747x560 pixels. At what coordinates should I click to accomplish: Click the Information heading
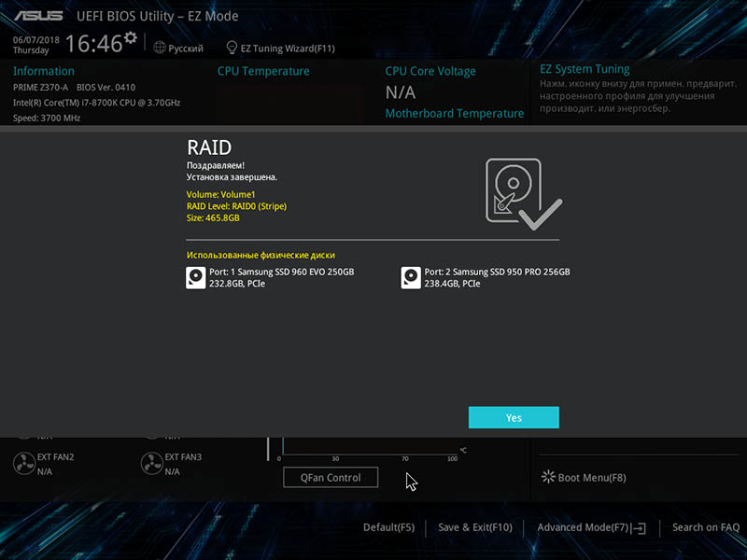click(x=44, y=71)
